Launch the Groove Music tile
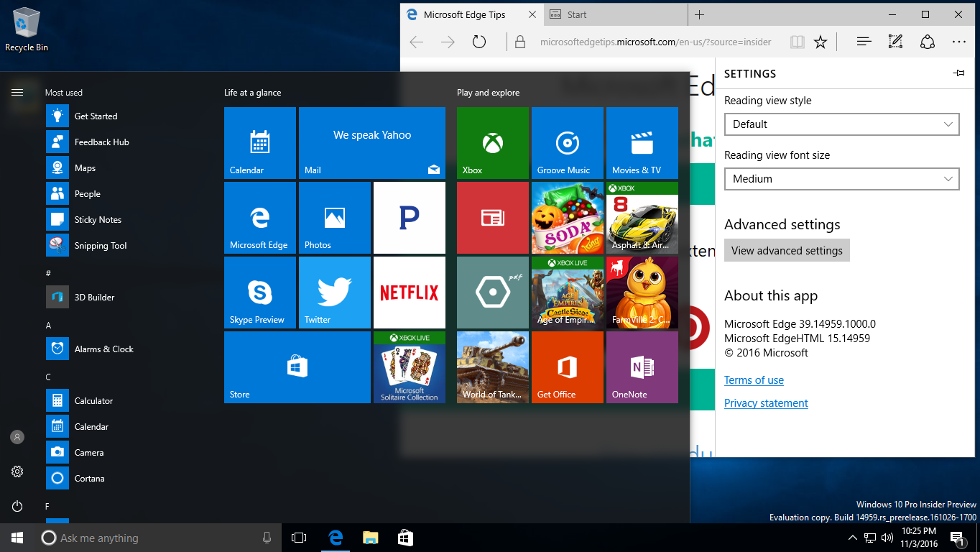 click(x=568, y=143)
